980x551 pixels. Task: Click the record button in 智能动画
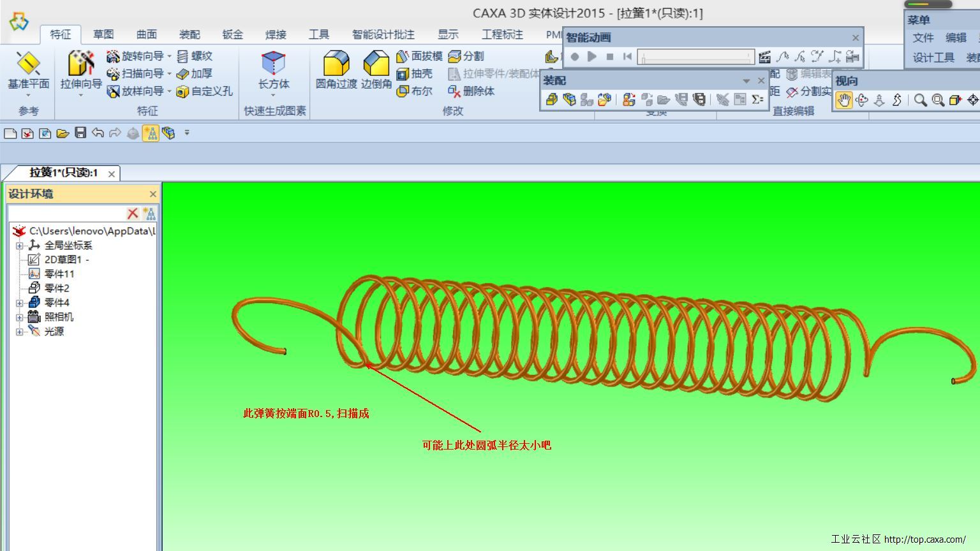[575, 57]
